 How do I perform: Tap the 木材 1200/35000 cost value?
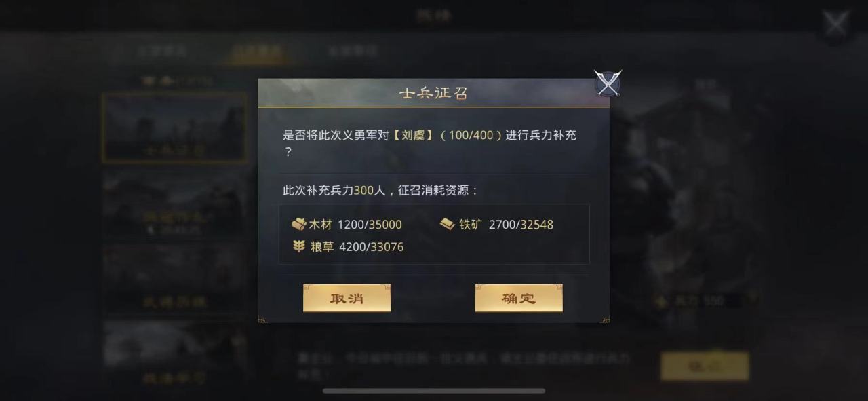[370, 225]
